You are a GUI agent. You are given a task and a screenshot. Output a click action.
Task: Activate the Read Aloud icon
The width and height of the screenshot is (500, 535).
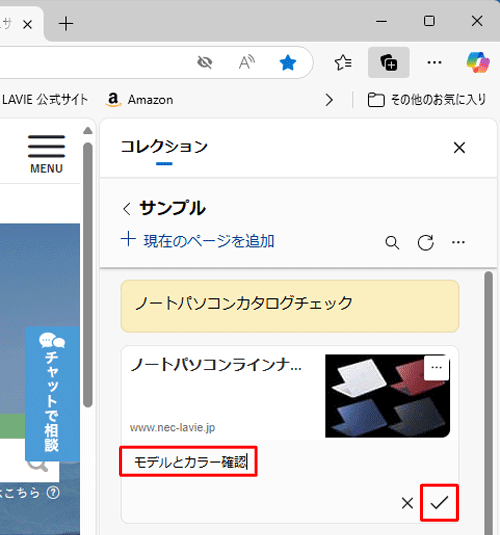point(246,62)
